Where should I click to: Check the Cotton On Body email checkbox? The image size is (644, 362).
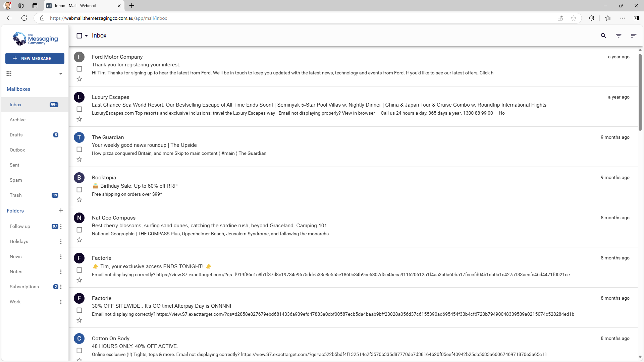79,350
